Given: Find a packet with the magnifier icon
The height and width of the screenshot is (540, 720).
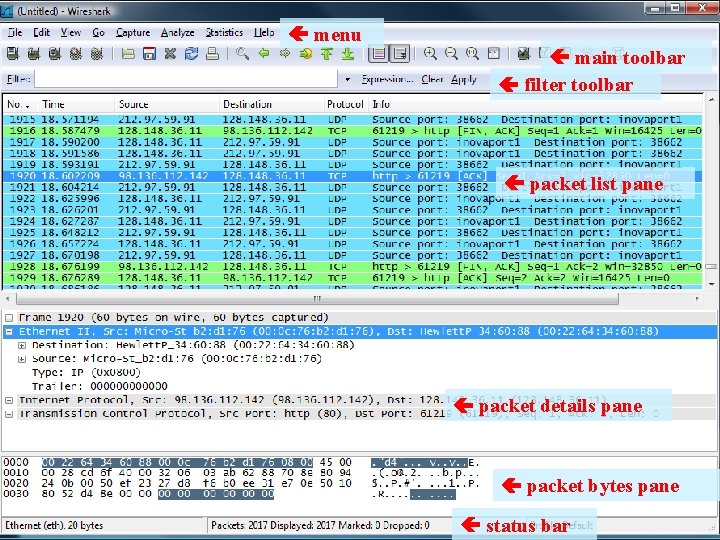Looking at the screenshot, I should pyautogui.click(x=242, y=54).
